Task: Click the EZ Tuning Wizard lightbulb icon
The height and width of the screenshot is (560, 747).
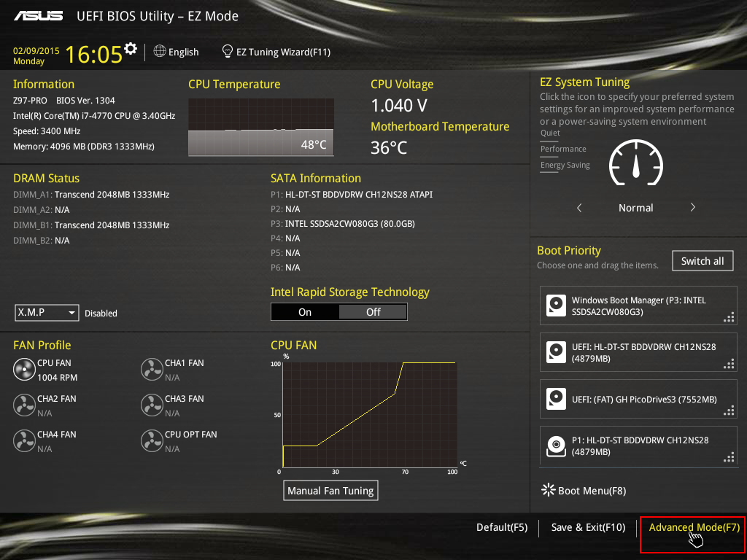Action: (228, 51)
